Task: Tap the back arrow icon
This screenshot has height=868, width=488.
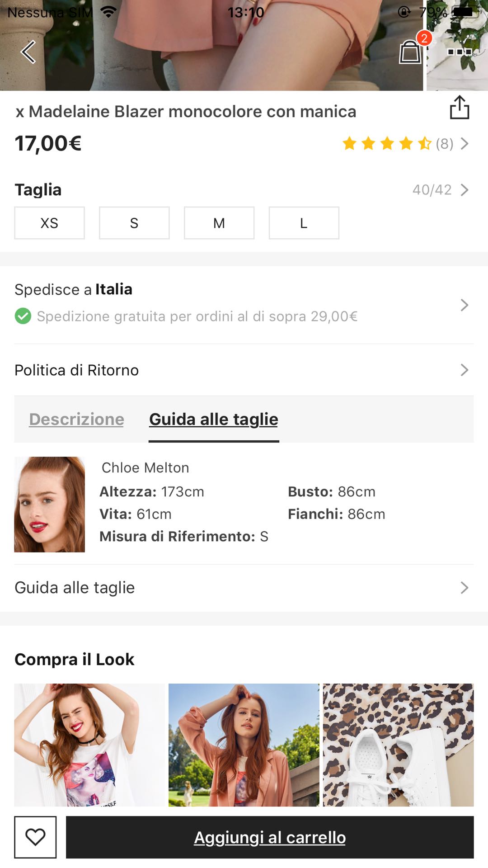Action: pos(28,52)
